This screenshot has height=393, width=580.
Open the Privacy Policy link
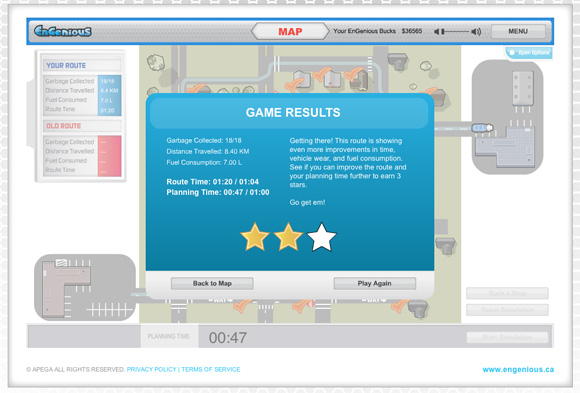152,369
